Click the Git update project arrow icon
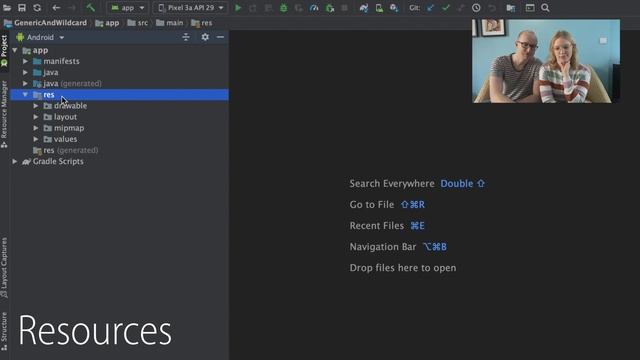The height and width of the screenshot is (360, 640). click(431, 8)
